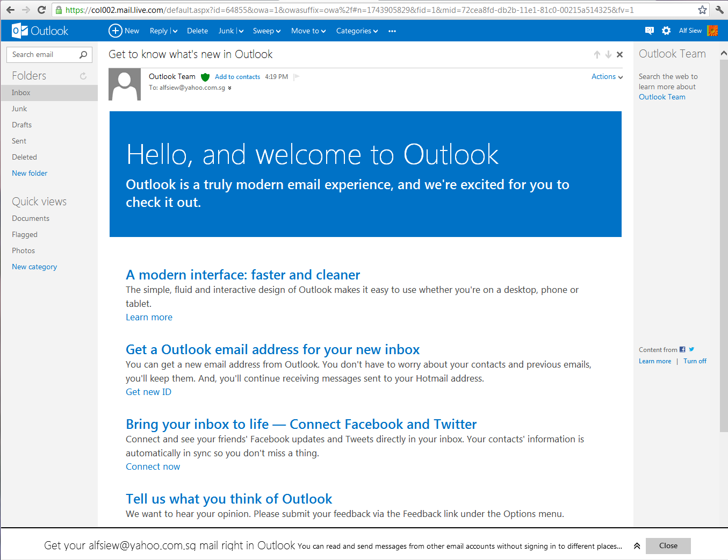The image size is (728, 560).
Task: Click 'Bring your inbox to life' heading
Action: pos(301,424)
